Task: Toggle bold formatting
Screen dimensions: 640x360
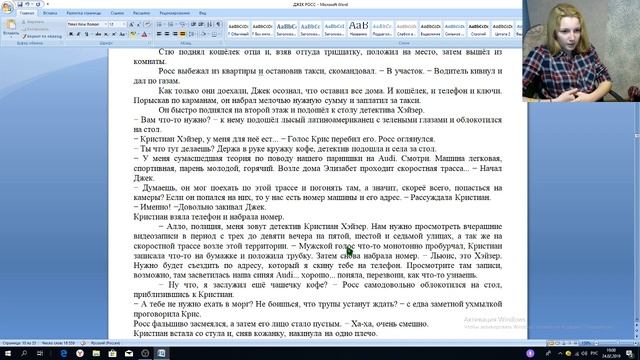Action: pyautogui.click(x=71, y=34)
